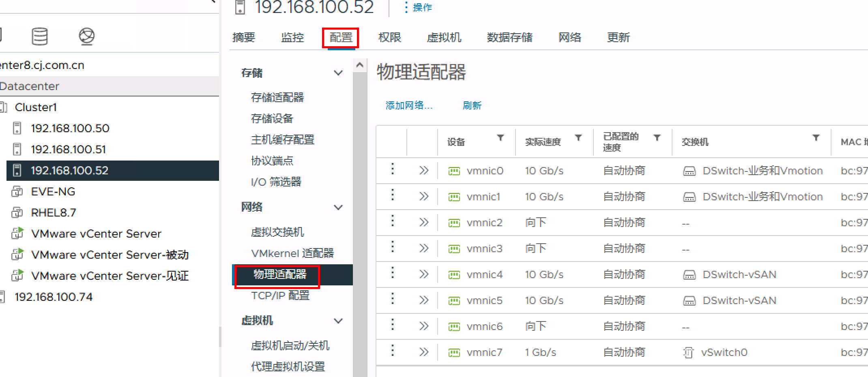Viewport: 868px width, 377px height.
Task: Select VMware vCenter Server-被动 VM
Action: coord(110,255)
